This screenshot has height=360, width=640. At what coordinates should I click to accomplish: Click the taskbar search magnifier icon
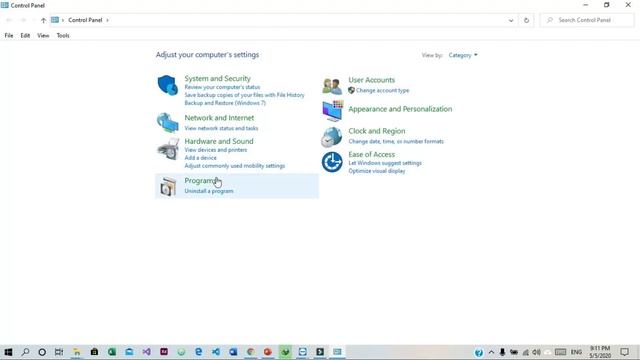(25, 352)
